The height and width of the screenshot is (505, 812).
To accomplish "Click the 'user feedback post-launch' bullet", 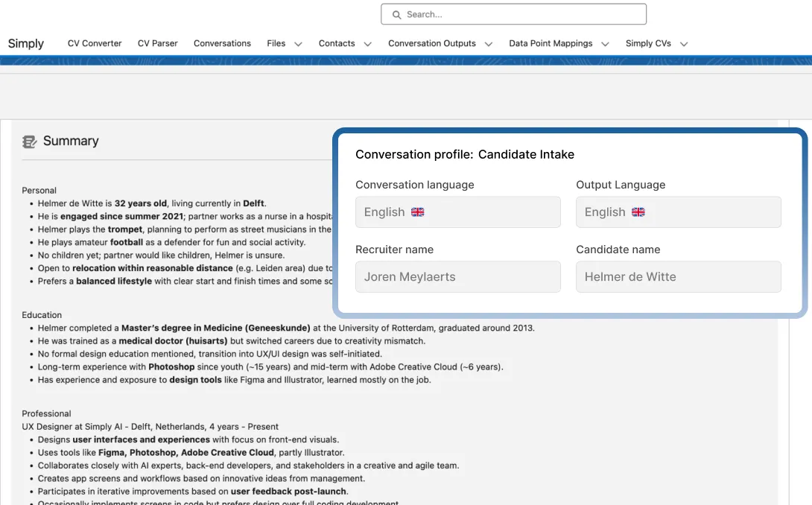I will [x=193, y=492].
